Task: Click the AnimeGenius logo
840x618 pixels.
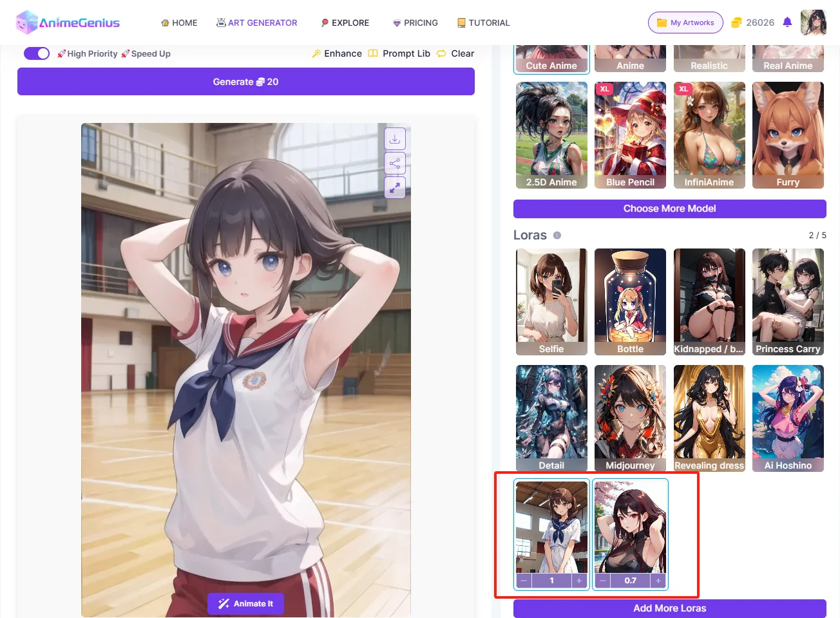Action: pos(68,23)
